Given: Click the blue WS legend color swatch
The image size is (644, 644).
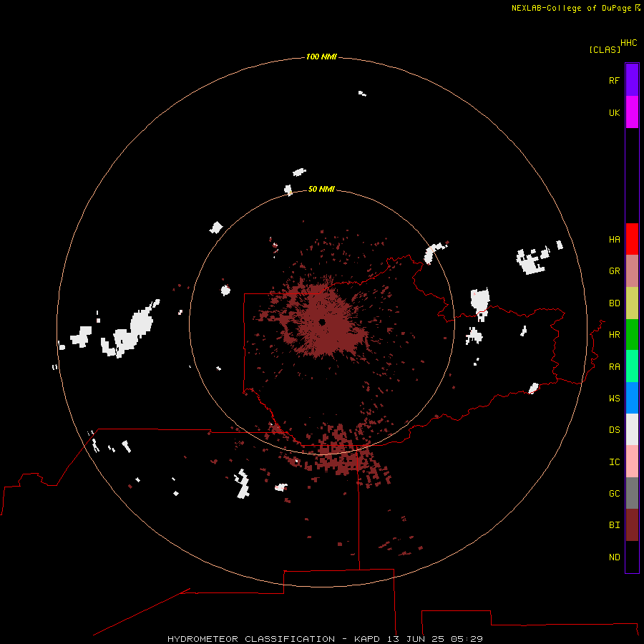Looking at the screenshot, I should [632, 398].
